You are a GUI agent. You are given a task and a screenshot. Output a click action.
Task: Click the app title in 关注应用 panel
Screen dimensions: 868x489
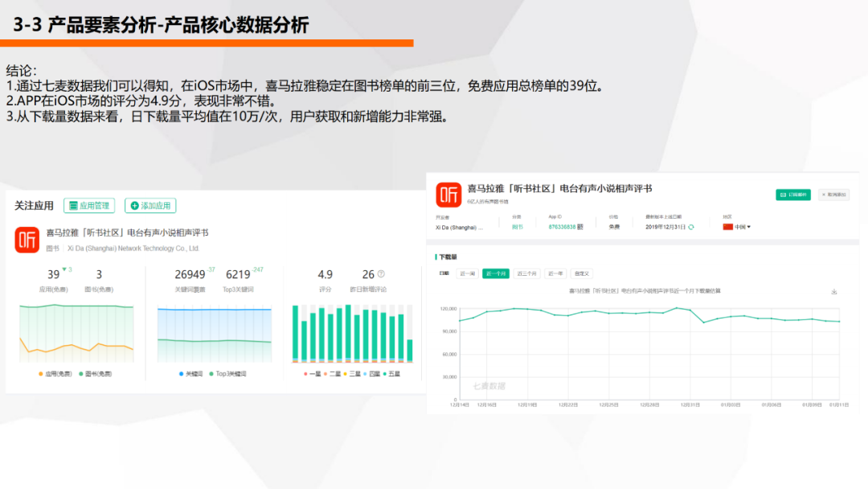click(x=127, y=232)
